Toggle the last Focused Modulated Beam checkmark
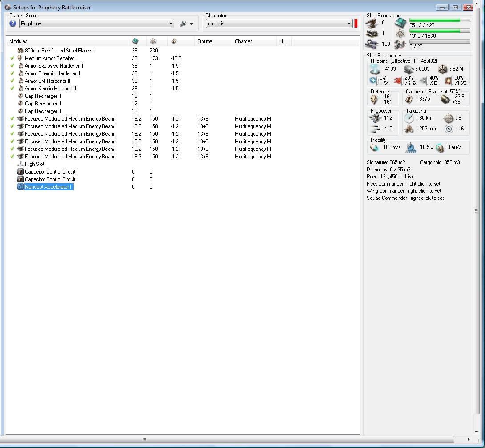The width and height of the screenshot is (485, 448). click(12, 157)
